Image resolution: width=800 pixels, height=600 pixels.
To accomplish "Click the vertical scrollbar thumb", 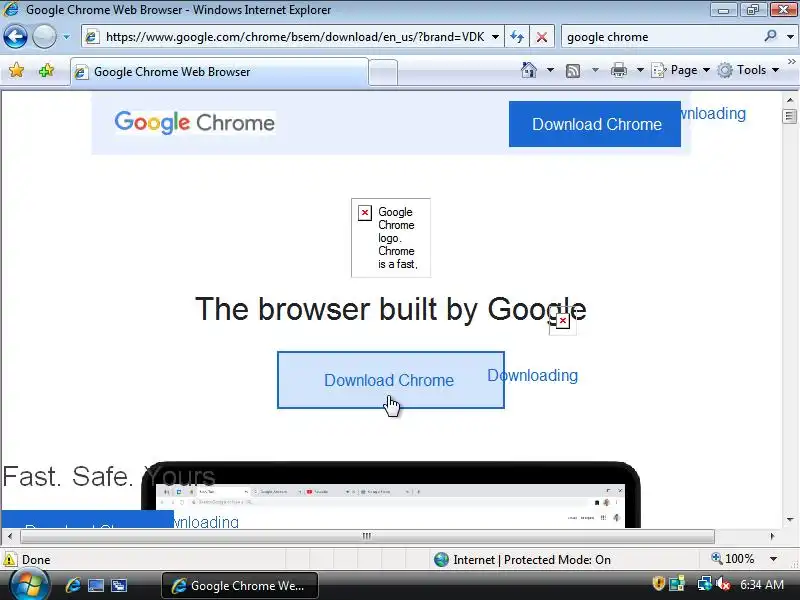I will click(790, 117).
